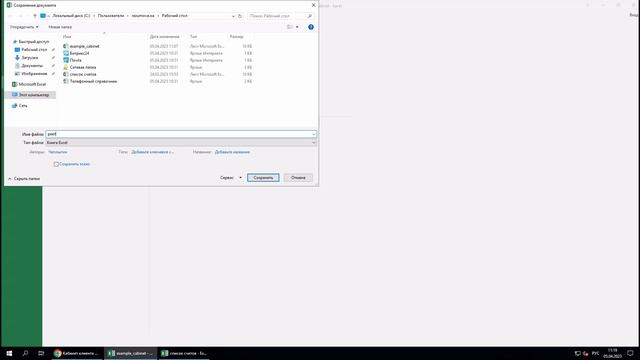
Task: Switch to Chrome Кабинет клиента taskbar window
Action: coord(77,353)
